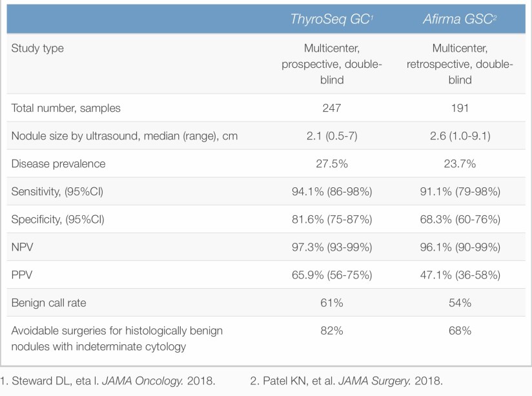The height and width of the screenshot is (396, 532).
Task: Select the Disease prevalence row label
Action: coord(59,164)
